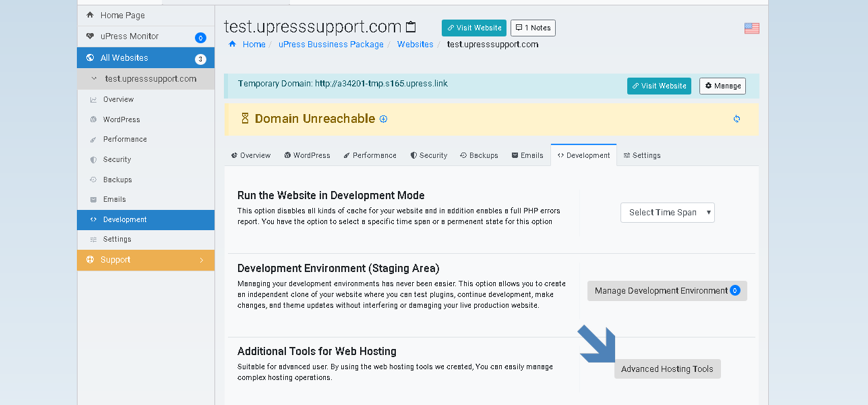This screenshot has height=405, width=868.
Task: Click the Advanced Hosting Tools button
Action: click(x=667, y=369)
